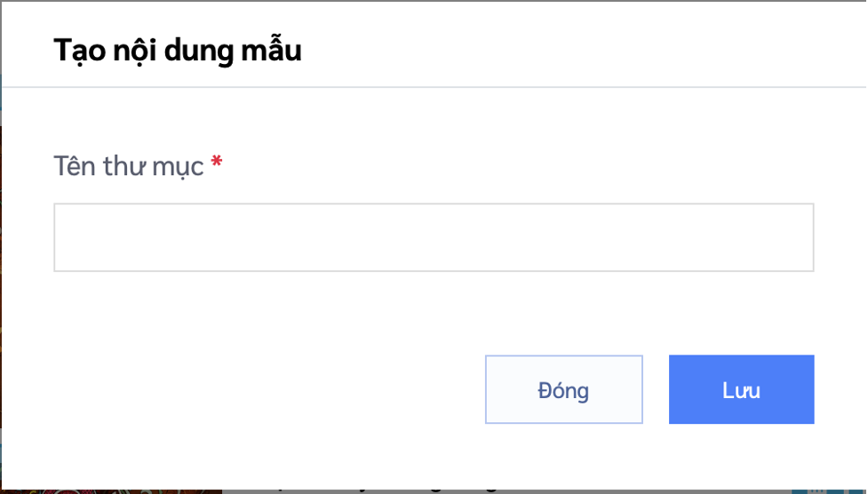Screen dimensions: 868x494
Task: Focus the empty folder name input box
Action: (434, 237)
